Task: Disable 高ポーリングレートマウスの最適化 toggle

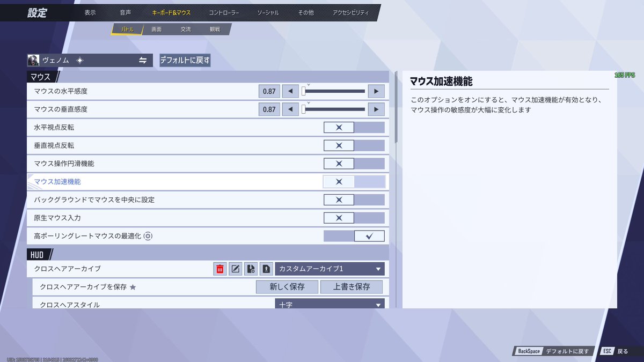Action: point(354,236)
